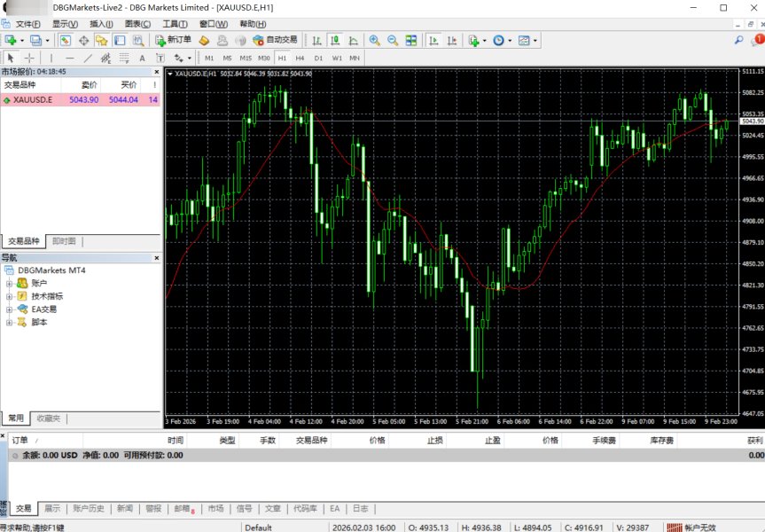
Task: Expand the 账户 accounts tree node
Action: (x=10, y=283)
